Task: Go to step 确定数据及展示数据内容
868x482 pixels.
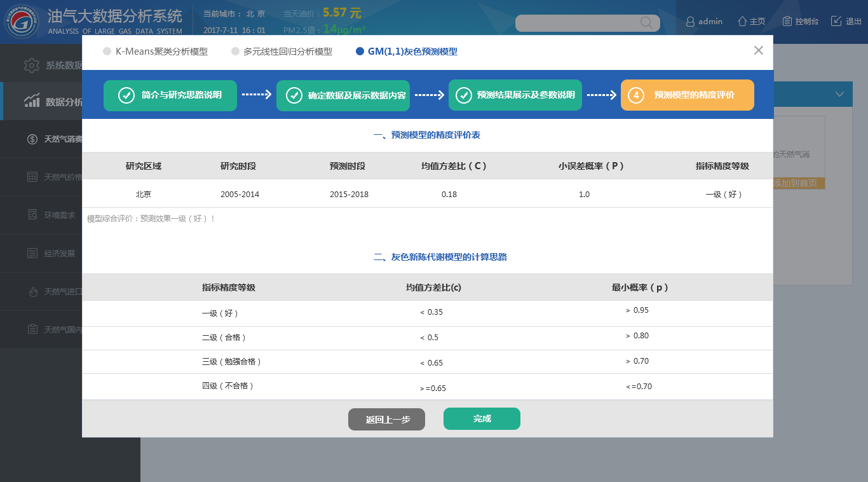Action: click(x=343, y=95)
